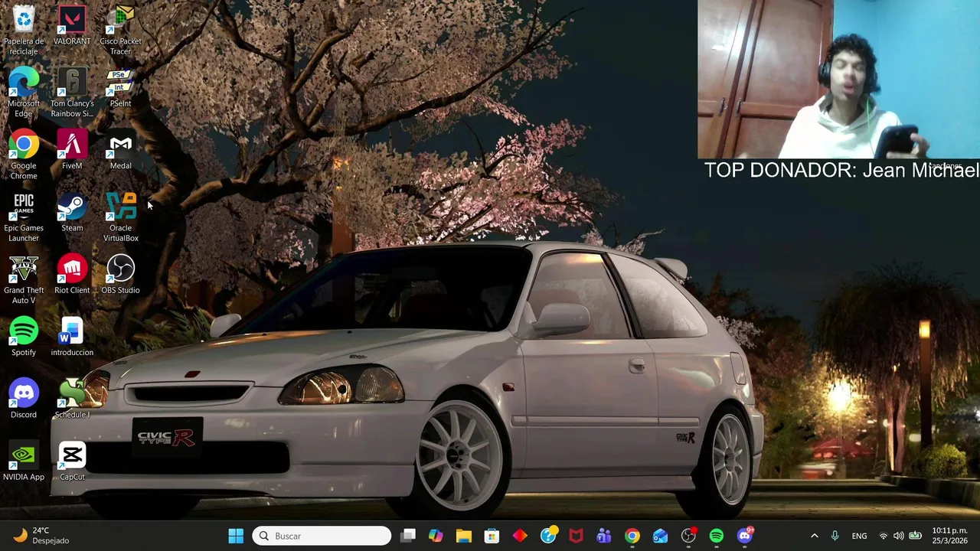Change ENG input language
Viewport: 980px width, 551px height.
pos(859,536)
